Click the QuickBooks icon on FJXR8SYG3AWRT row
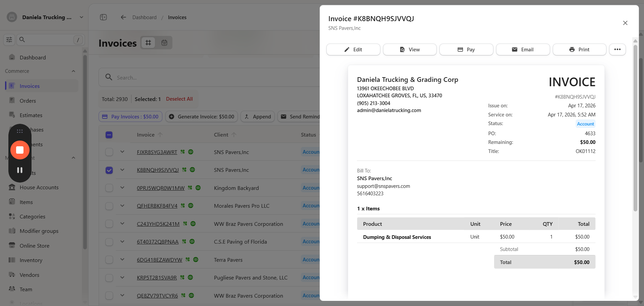This screenshot has height=306, width=644. click(191, 152)
